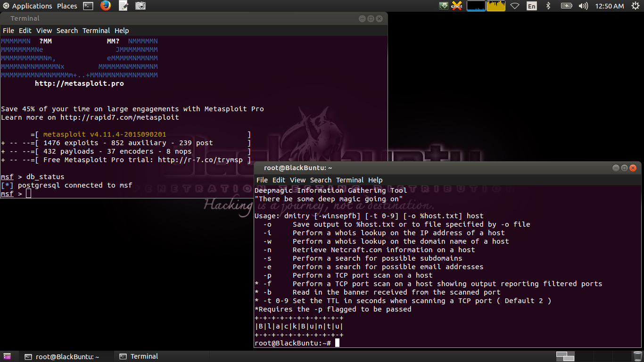Image resolution: width=644 pixels, height=362 pixels.
Task: Open the chat status tray icon
Action: [456, 6]
